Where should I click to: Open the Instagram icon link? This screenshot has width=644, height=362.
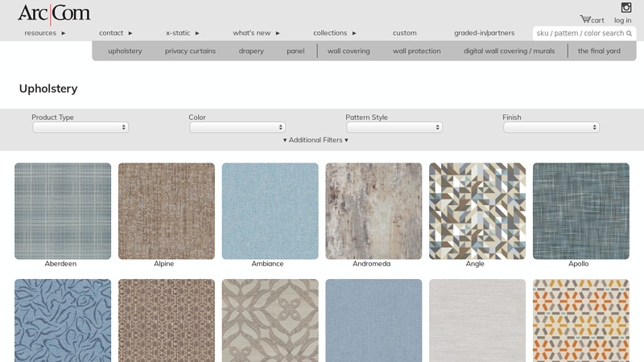[626, 7]
